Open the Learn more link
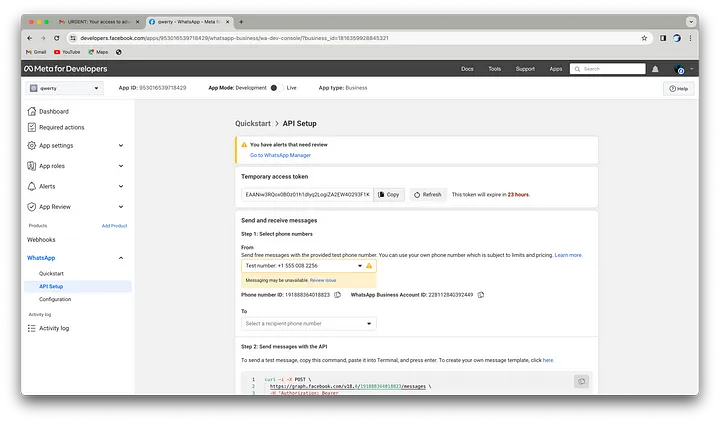Viewport: 720px width, 423px height. click(x=568, y=255)
